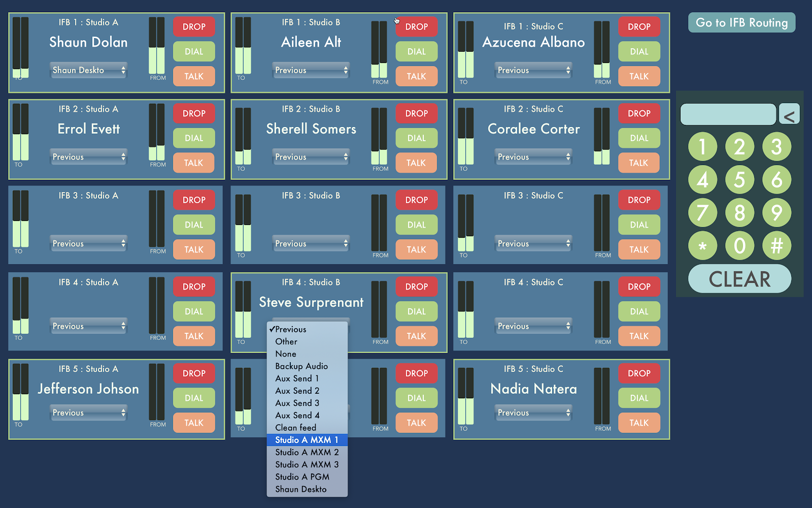Screen dimensions: 812x508
Task: Open the source dropdown for Aileen Alt
Action: click(311, 70)
